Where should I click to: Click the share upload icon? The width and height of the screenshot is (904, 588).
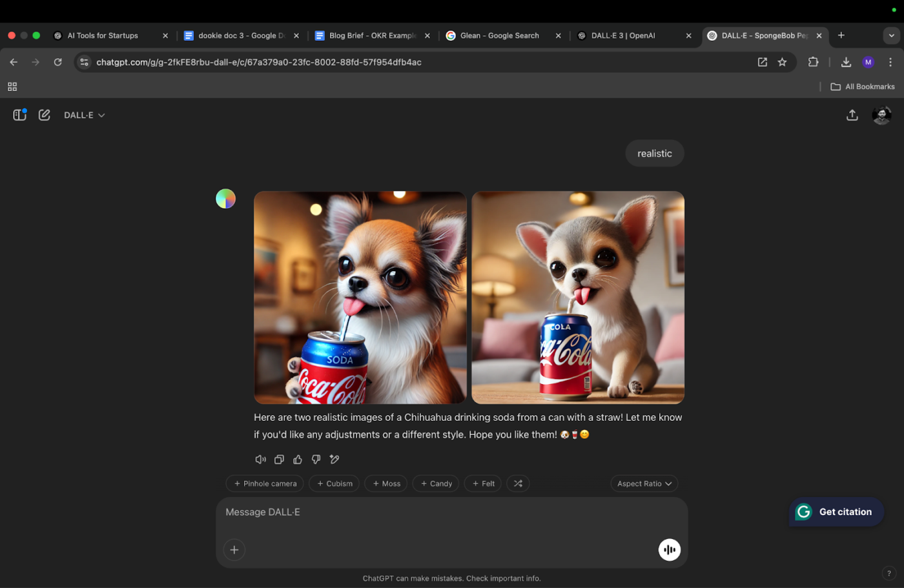coord(852,115)
